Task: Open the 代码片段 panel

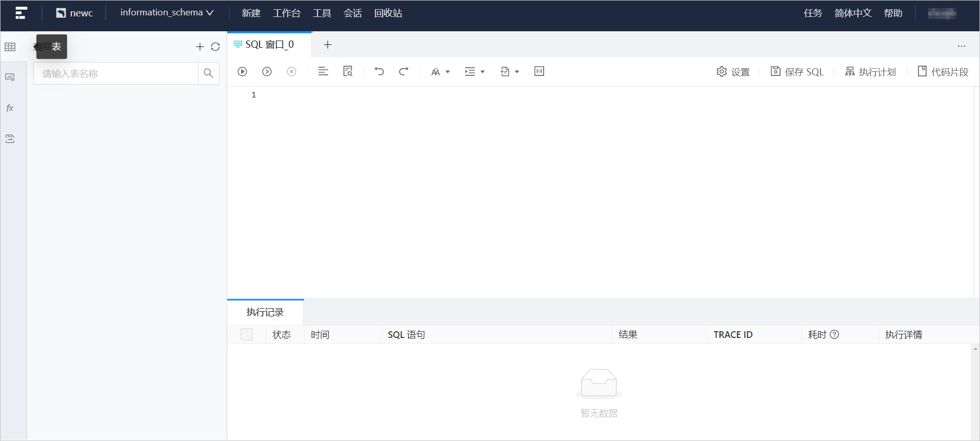Action: click(943, 72)
